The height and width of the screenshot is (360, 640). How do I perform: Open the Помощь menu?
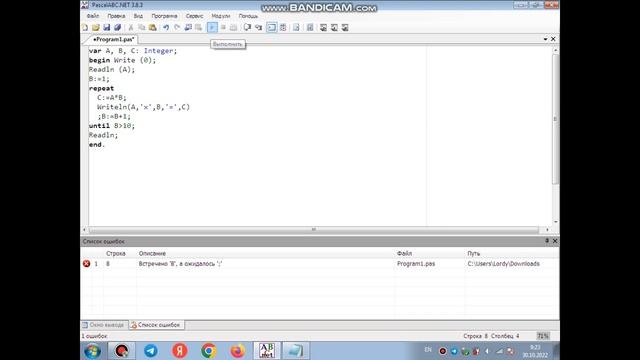click(248, 16)
